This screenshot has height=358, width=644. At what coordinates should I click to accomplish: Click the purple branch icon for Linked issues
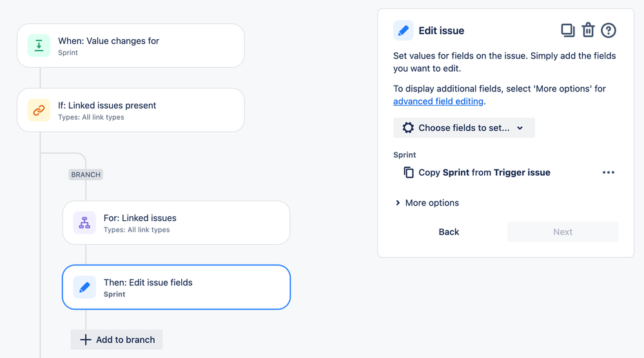(x=84, y=223)
